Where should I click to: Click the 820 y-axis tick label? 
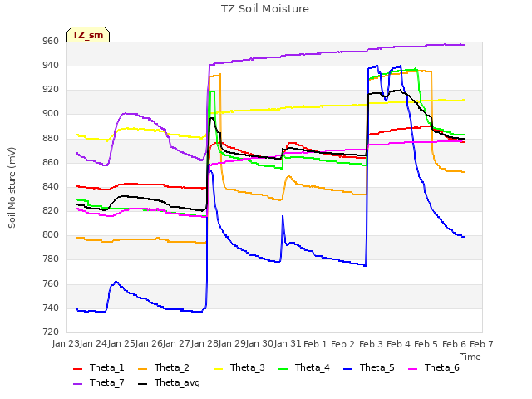[51, 211]
